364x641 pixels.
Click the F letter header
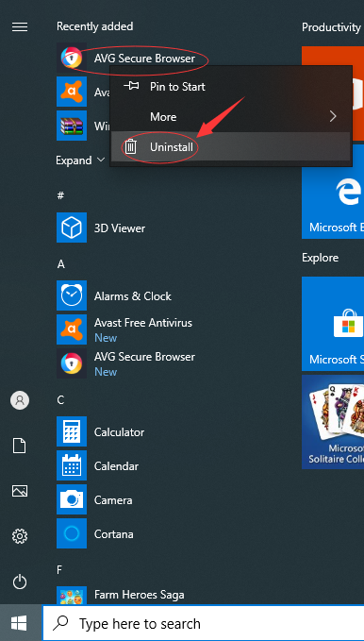[x=59, y=570]
